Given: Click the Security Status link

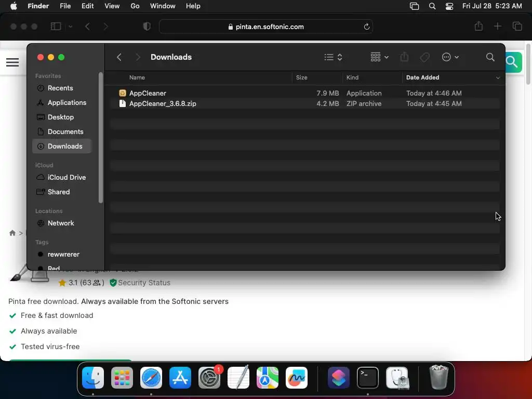Looking at the screenshot, I should [x=144, y=283].
